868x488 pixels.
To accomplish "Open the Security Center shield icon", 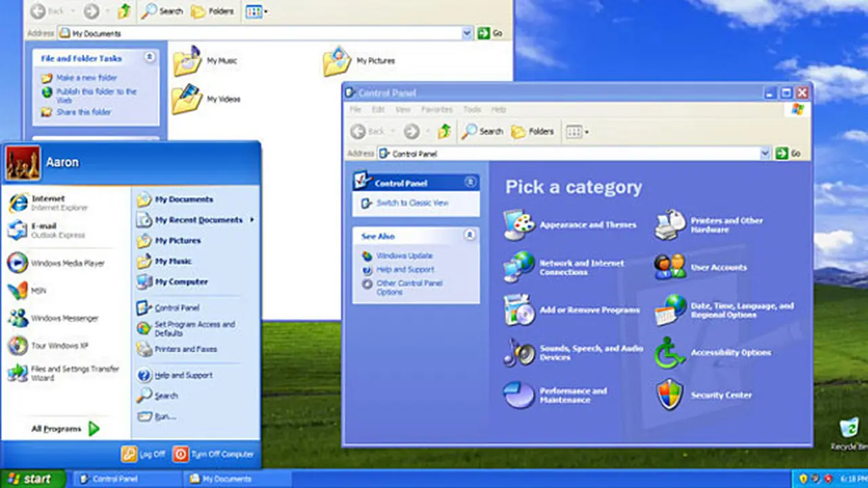I will click(x=670, y=395).
